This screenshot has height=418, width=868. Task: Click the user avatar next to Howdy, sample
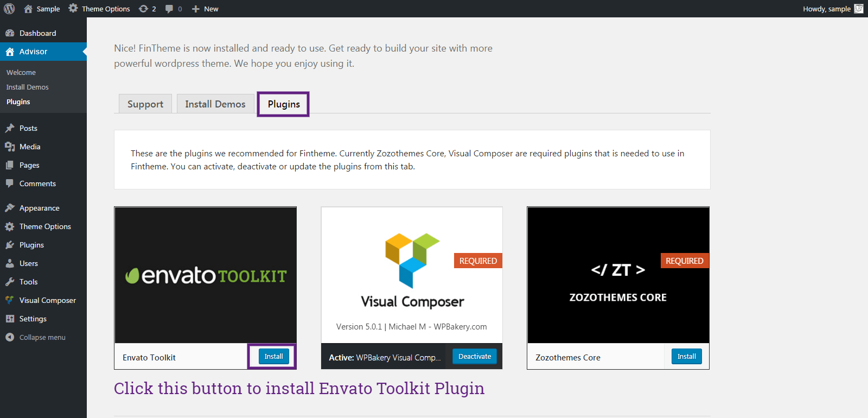[859, 9]
